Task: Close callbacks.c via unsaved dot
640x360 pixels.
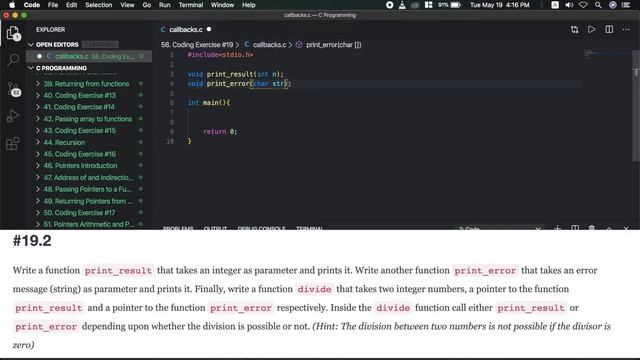Action: tap(209, 29)
